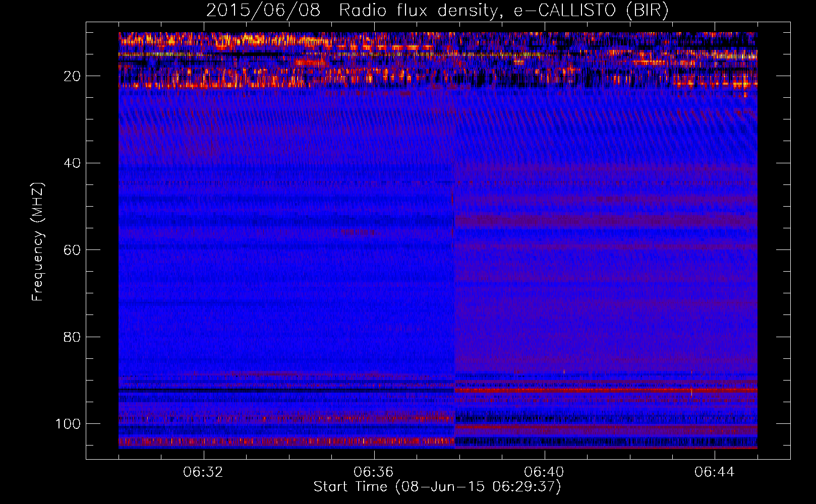Click the "Frequency (MHZ)" axis label
This screenshot has width=816, height=504.
(x=38, y=241)
